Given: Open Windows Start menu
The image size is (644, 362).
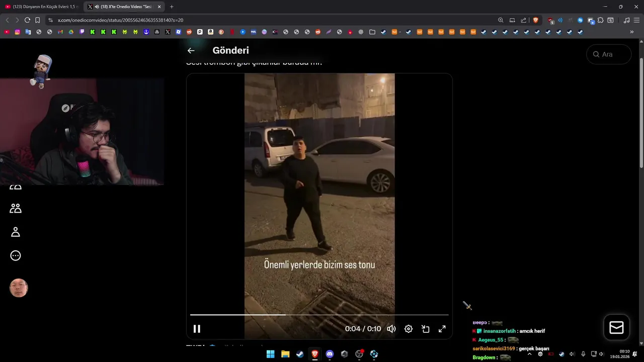Looking at the screenshot, I should pyautogui.click(x=270, y=354).
